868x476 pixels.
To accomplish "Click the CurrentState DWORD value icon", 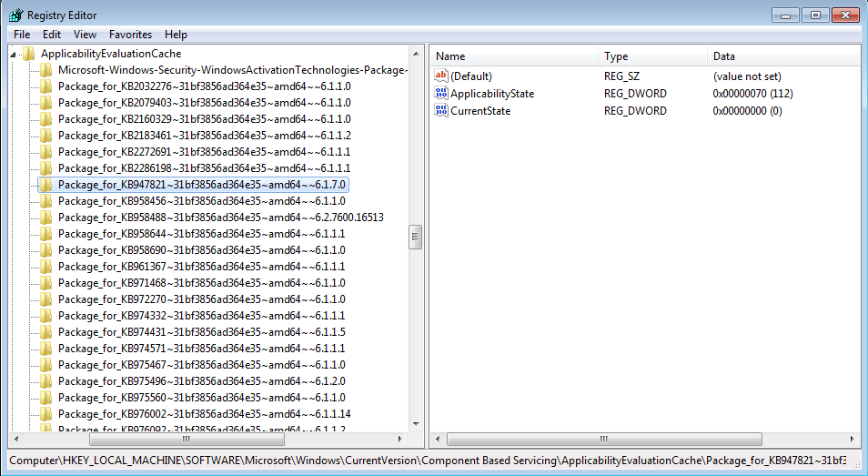I will coord(441,110).
